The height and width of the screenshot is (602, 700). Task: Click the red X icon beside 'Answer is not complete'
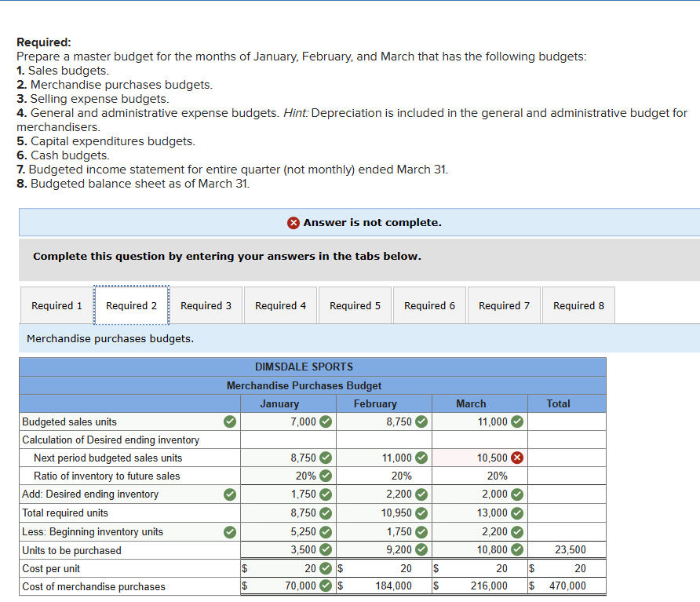tap(293, 222)
